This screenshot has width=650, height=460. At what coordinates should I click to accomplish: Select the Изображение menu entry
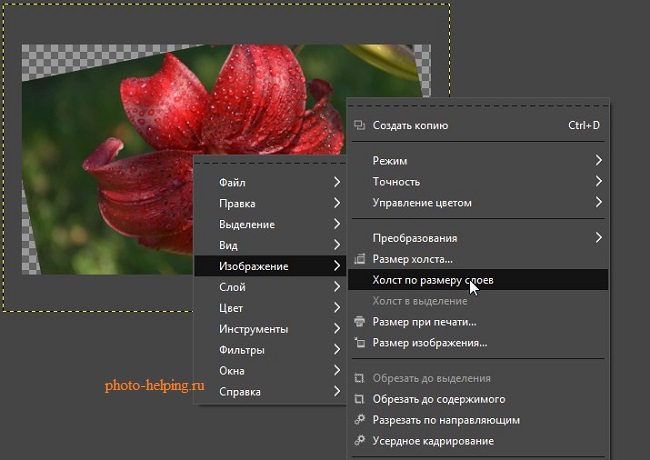point(270,266)
